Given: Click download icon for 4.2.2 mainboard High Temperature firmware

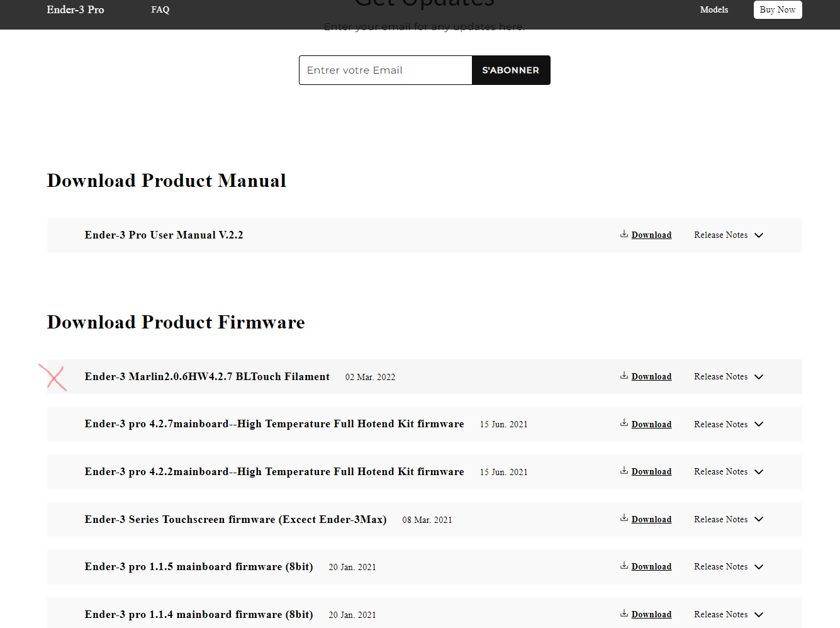Looking at the screenshot, I should click(x=624, y=471).
